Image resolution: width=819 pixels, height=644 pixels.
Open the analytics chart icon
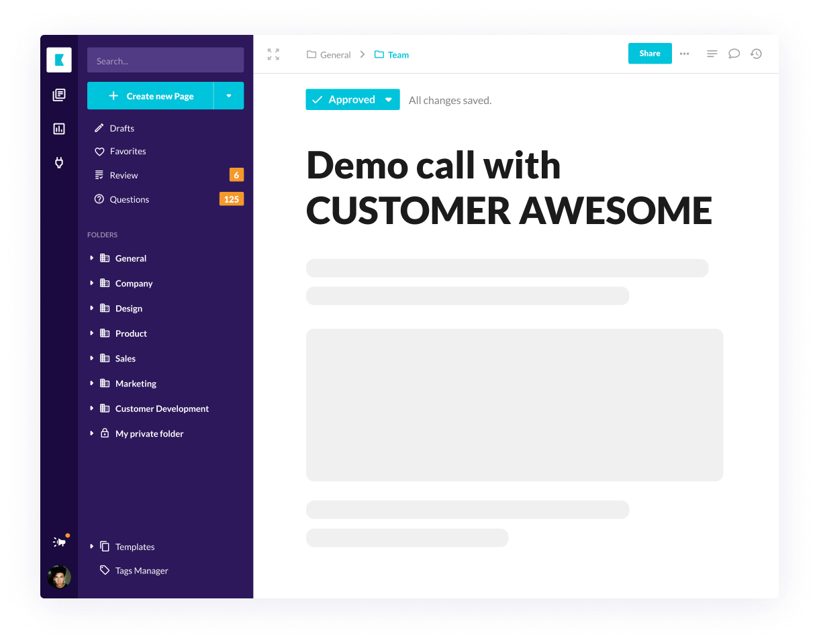59,129
